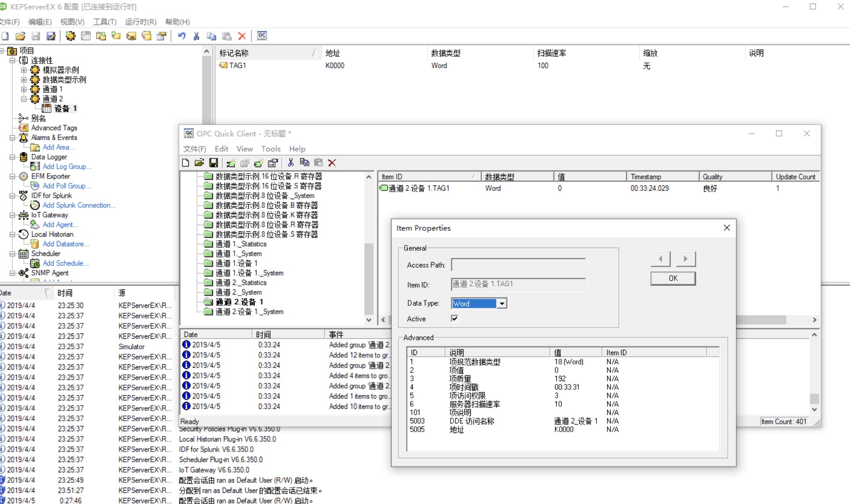The height and width of the screenshot is (504, 850).
Task: Expand the 数据类型示例 channel node
Action: [x=24, y=80]
